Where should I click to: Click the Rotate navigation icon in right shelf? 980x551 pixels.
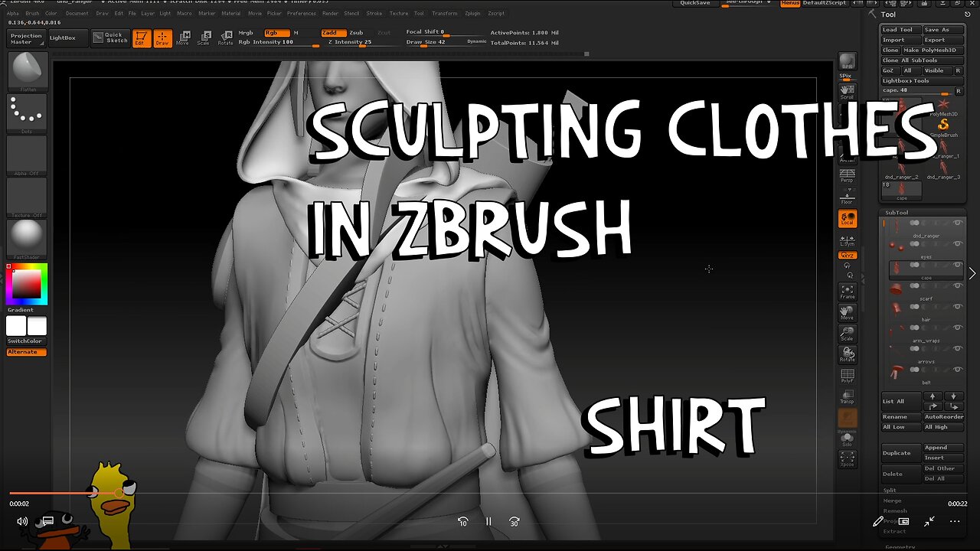(847, 354)
